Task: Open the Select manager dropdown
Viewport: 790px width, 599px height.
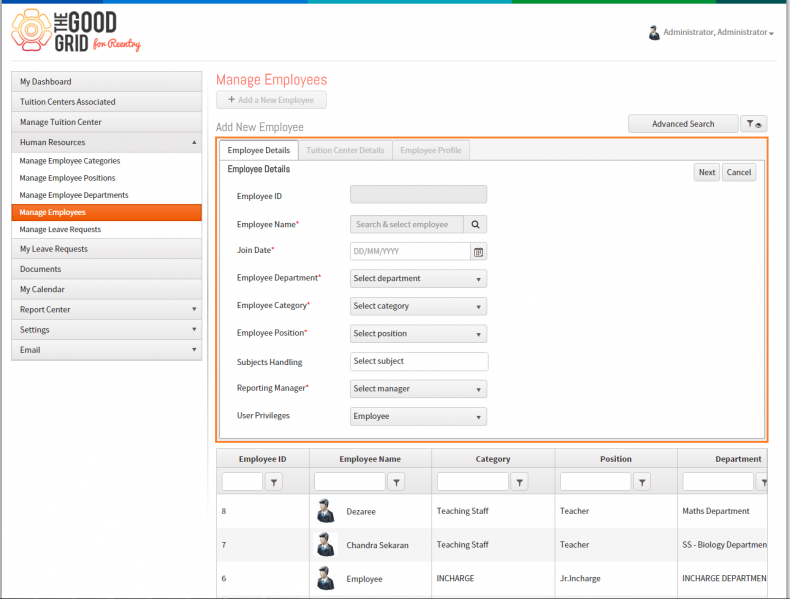Action: (x=418, y=389)
